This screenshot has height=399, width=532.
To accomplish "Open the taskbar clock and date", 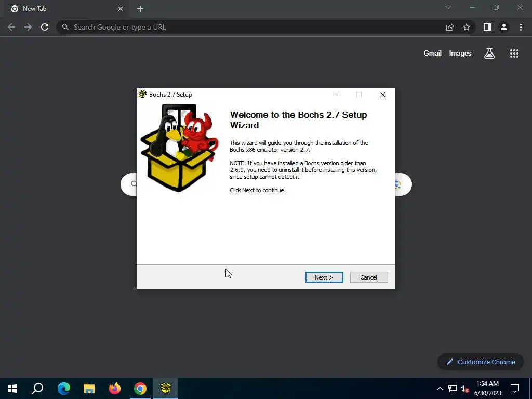I will [487, 389].
